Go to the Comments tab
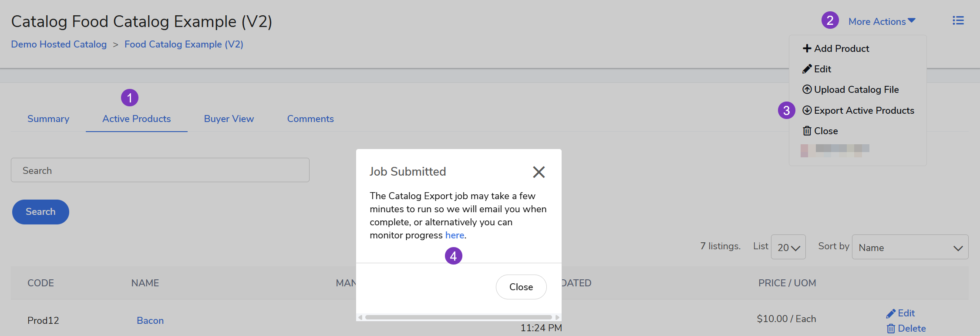 point(310,119)
